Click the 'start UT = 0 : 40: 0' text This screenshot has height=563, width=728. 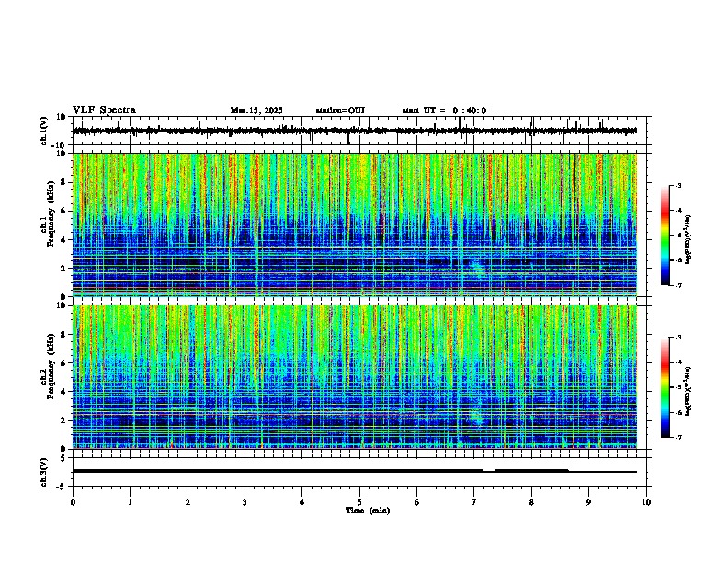[x=444, y=110]
